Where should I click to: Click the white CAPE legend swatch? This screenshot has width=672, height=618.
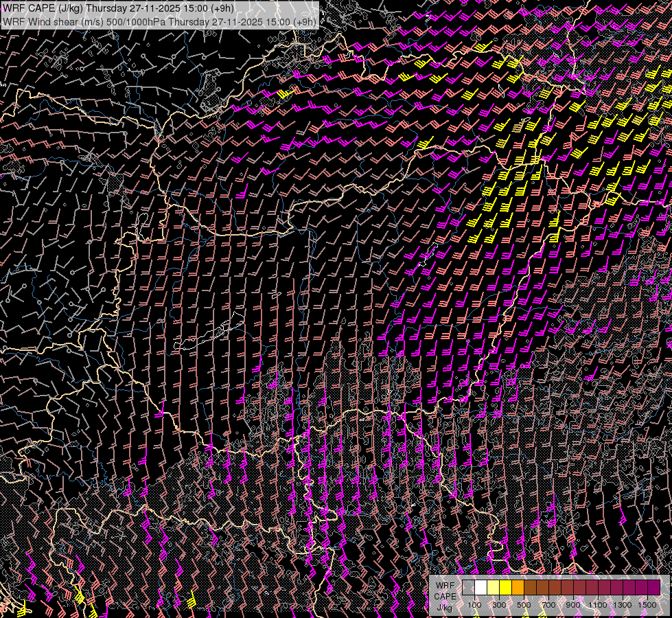pyautogui.click(x=480, y=588)
